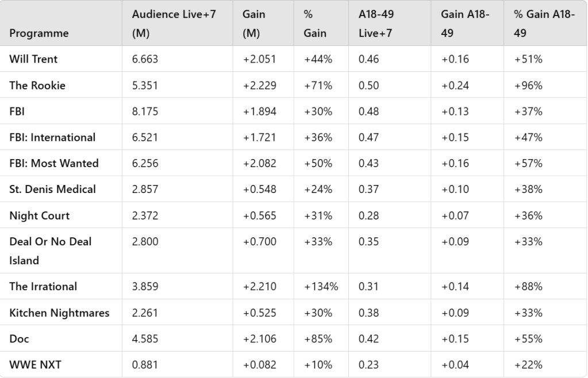Select the Kitchen Nightmares row label
This screenshot has width=588, height=378.
tap(59, 313)
